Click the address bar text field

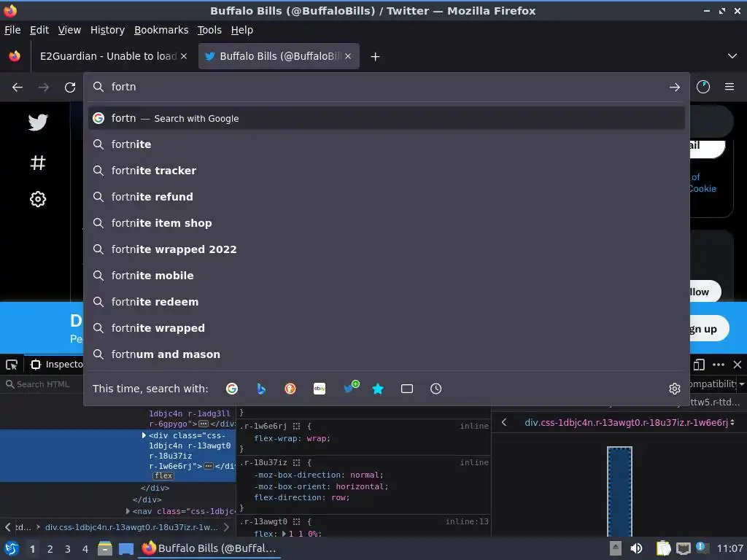(x=386, y=87)
